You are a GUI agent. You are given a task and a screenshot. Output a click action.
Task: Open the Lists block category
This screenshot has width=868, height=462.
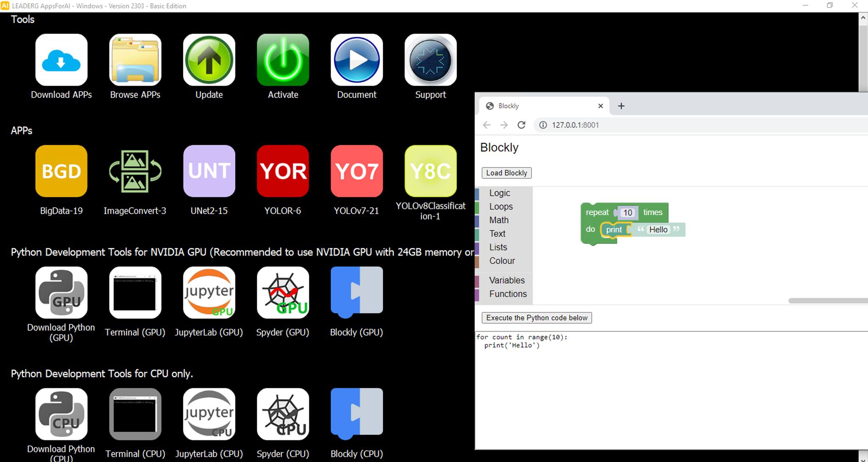pyautogui.click(x=504, y=247)
